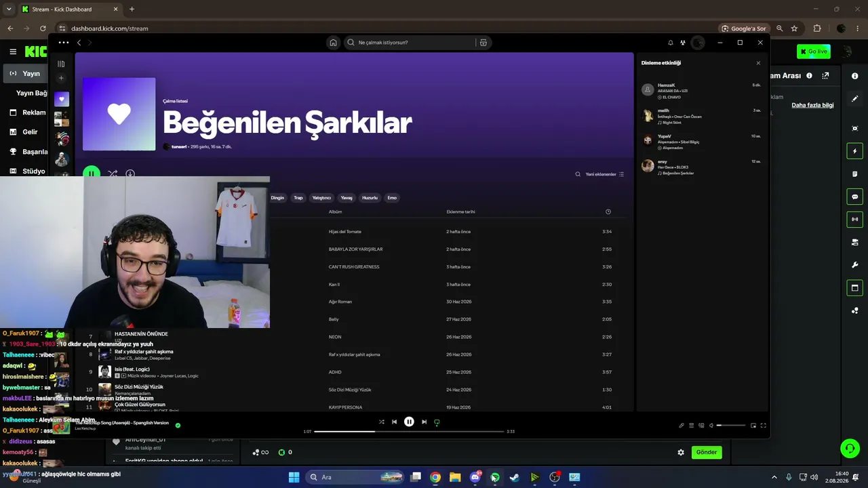
Task: Select the Huzurlu filter chip
Action: coord(370,198)
